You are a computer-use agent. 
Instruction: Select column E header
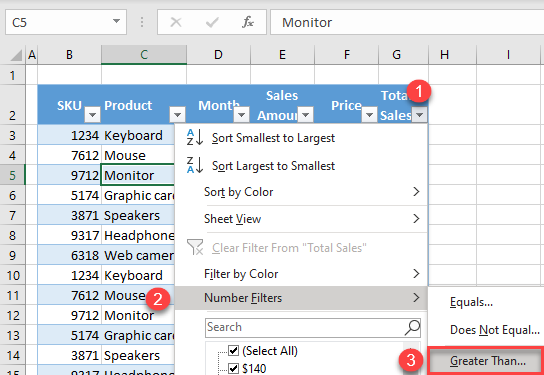282,55
